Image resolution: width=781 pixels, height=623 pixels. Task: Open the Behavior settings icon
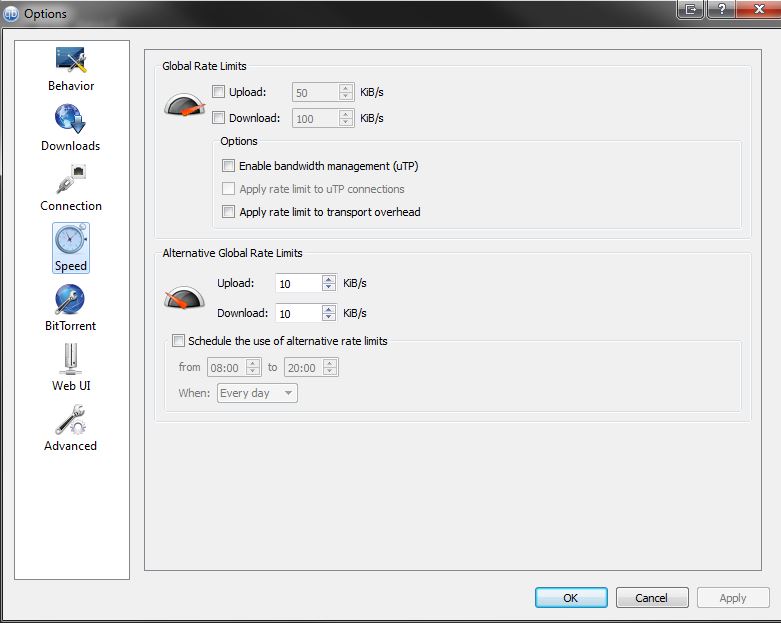click(x=71, y=60)
